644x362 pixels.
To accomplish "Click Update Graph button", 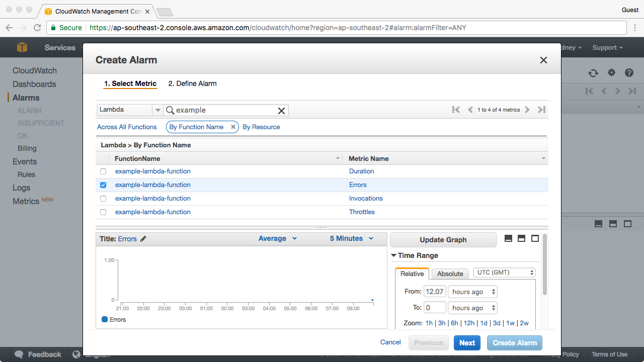I will coord(443,240).
